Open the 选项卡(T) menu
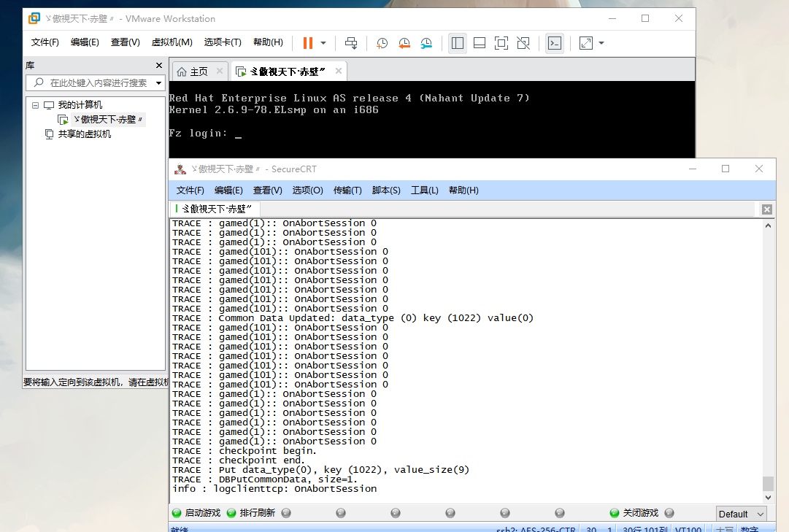This screenshot has width=789, height=532. (x=223, y=42)
